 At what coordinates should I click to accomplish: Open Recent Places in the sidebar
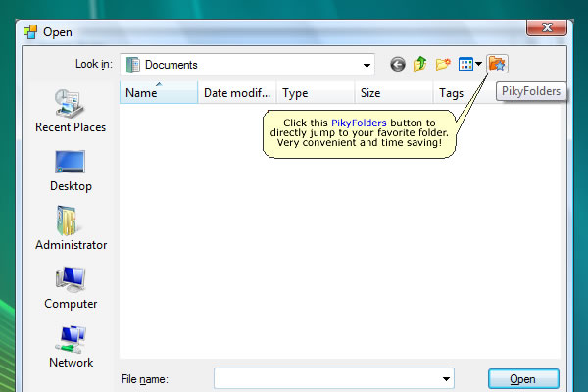pyautogui.click(x=71, y=111)
